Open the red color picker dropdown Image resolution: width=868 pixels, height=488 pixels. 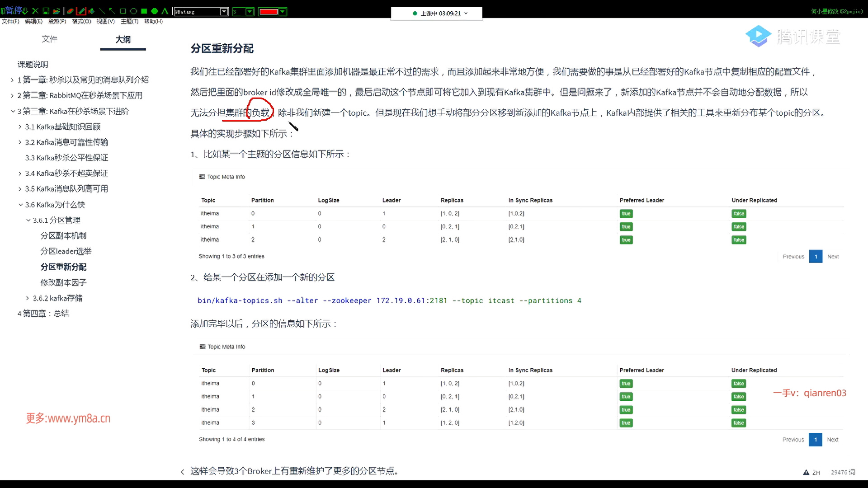point(283,12)
